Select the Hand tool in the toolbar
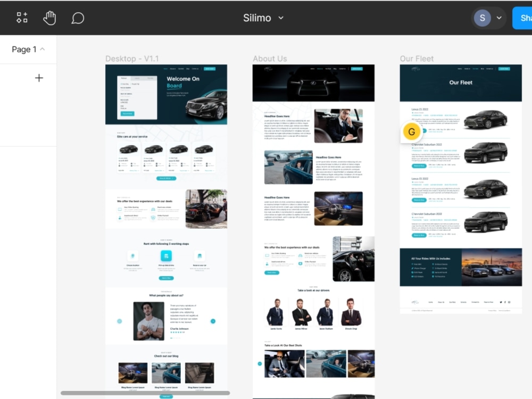 49,18
